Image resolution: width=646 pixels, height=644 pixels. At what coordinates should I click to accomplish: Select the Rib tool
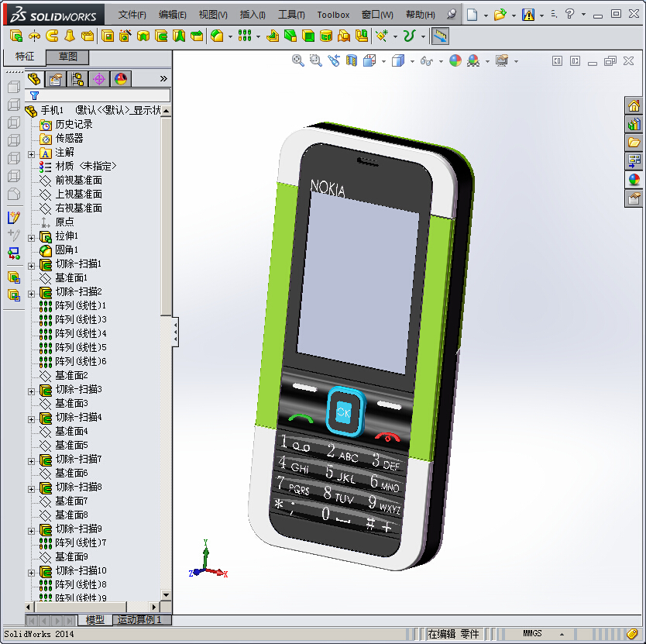coord(273,36)
